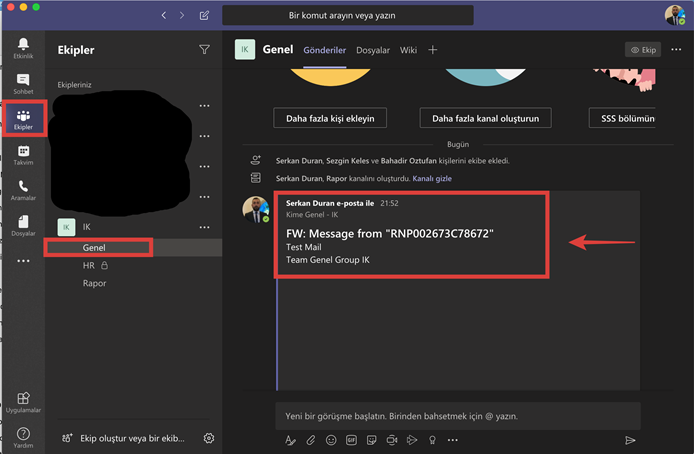Screen dimensions: 694x454
Task: Click the format text icon
Action: (290, 440)
